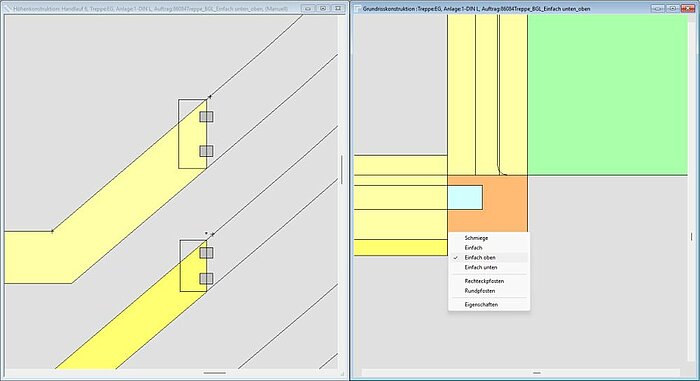The image size is (700, 381).
Task: Close the Höhenkonstruktion window
Action: tap(338, 8)
